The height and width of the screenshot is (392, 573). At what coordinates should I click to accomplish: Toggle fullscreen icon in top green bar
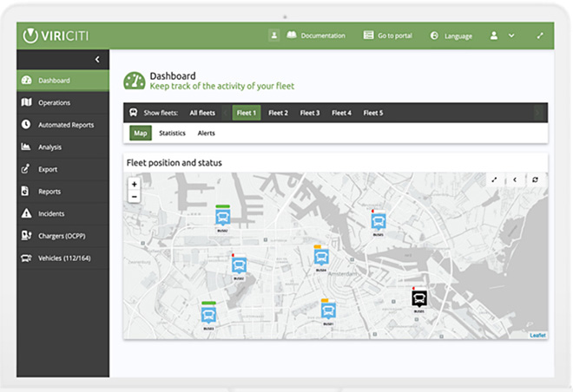(x=540, y=36)
